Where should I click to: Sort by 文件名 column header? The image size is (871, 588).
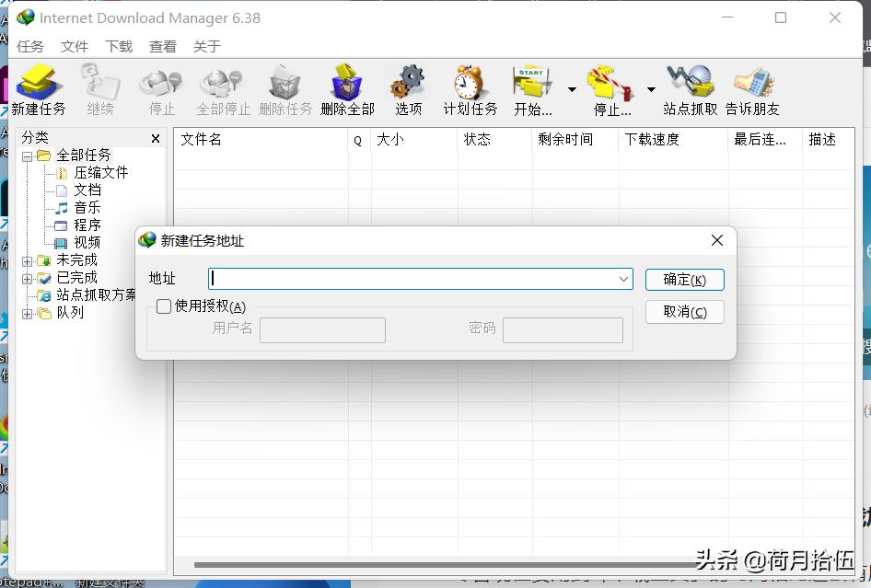261,139
